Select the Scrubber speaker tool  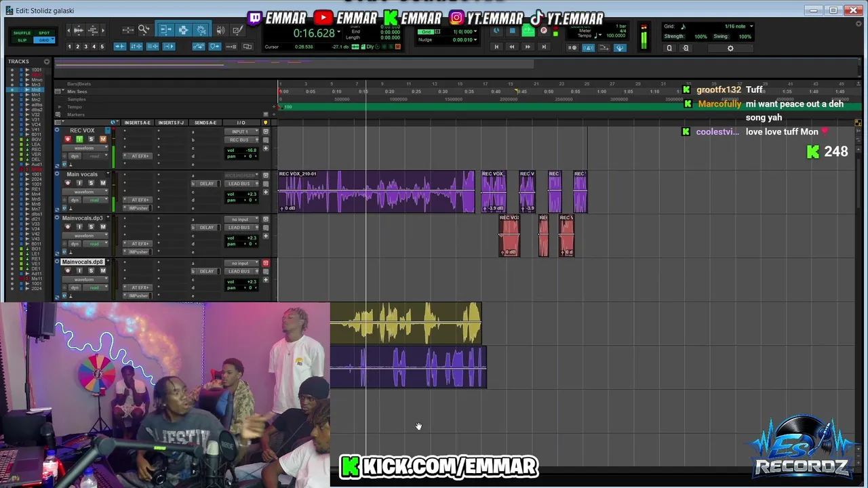click(220, 30)
